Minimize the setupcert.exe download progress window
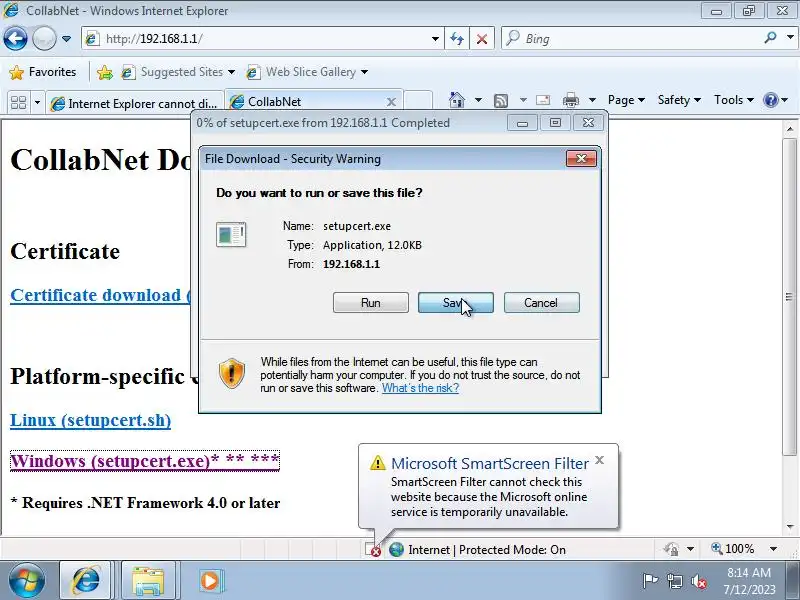The height and width of the screenshot is (600, 800). click(522, 123)
